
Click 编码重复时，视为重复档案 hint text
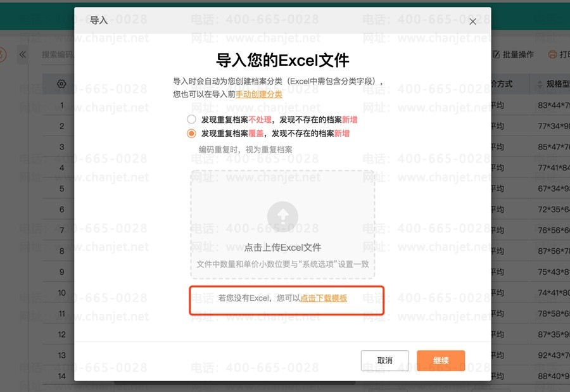pos(245,149)
